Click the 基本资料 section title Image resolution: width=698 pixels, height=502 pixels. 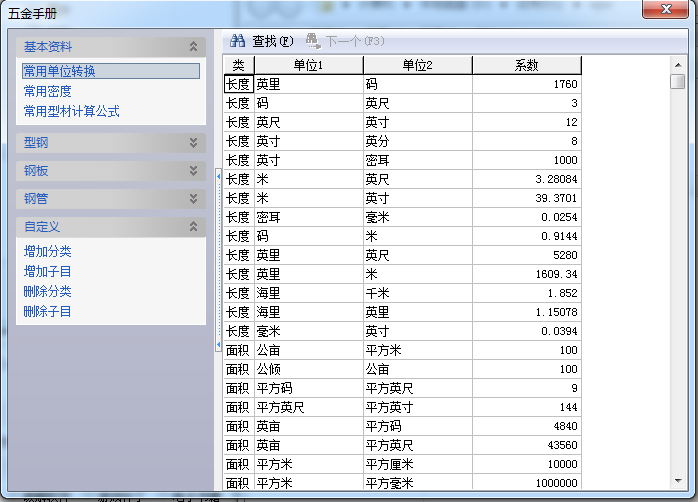click(x=48, y=46)
